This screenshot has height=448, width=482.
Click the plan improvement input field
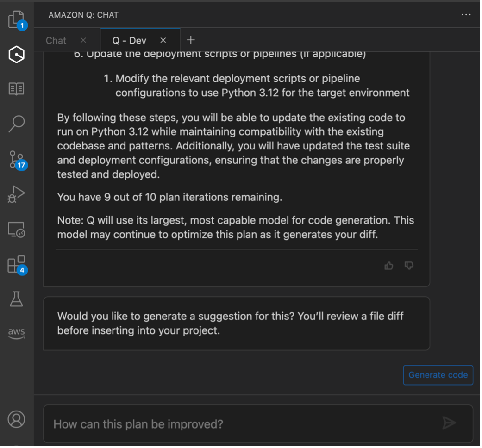coord(208,423)
